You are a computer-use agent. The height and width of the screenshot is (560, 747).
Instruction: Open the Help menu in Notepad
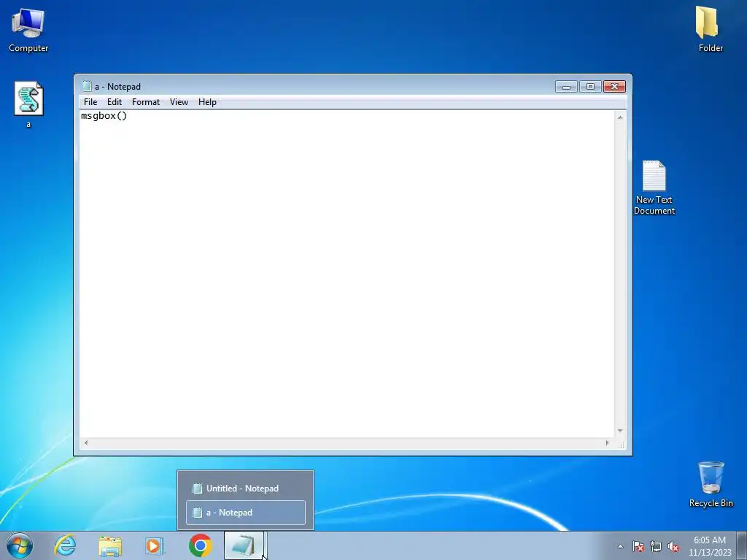[207, 102]
